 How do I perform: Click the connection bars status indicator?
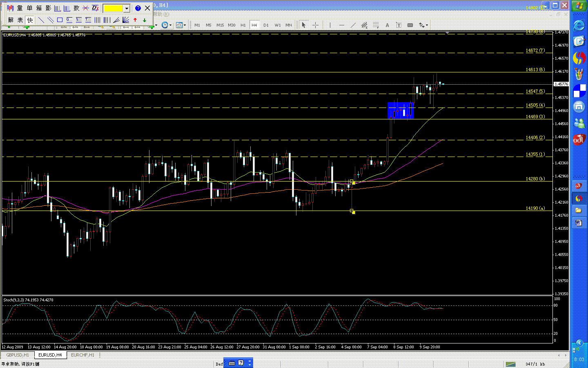[x=510, y=364]
